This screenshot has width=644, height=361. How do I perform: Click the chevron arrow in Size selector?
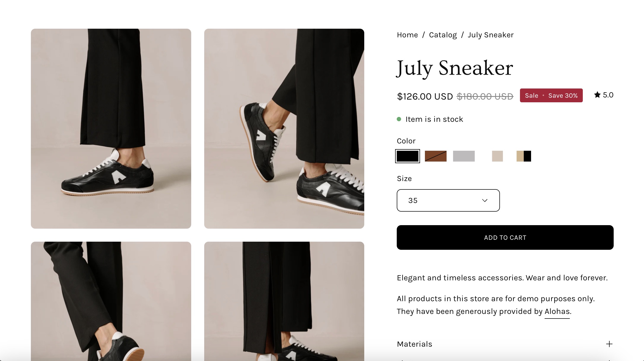(x=485, y=201)
